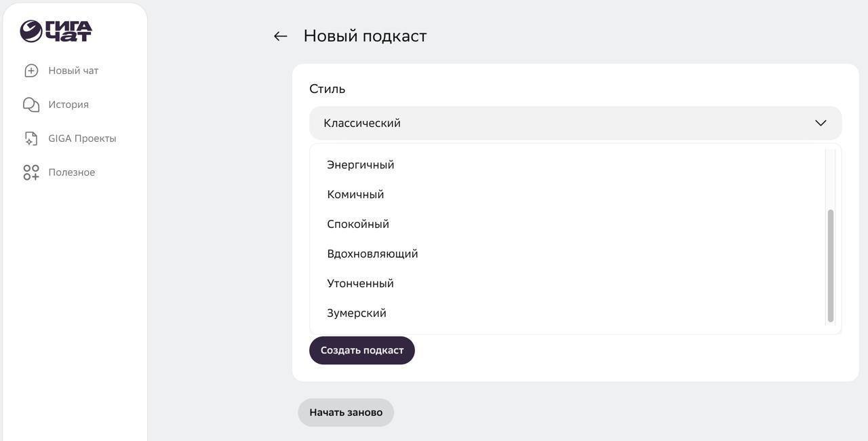
Task: Choose the "Зумерский" style
Action: (356, 312)
